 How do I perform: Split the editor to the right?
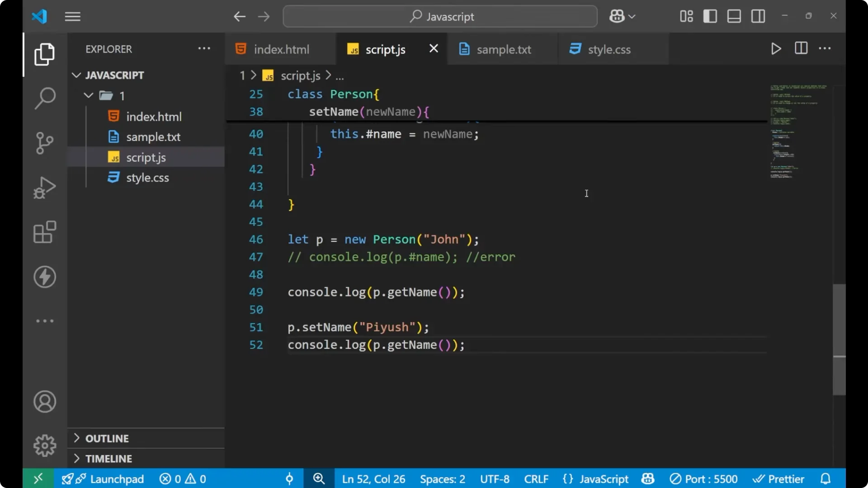[801, 48]
